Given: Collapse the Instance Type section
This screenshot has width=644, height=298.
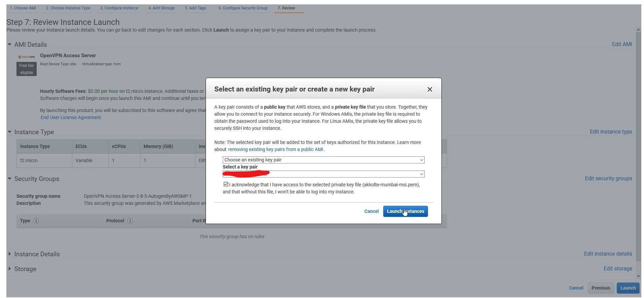Looking at the screenshot, I should (x=10, y=132).
